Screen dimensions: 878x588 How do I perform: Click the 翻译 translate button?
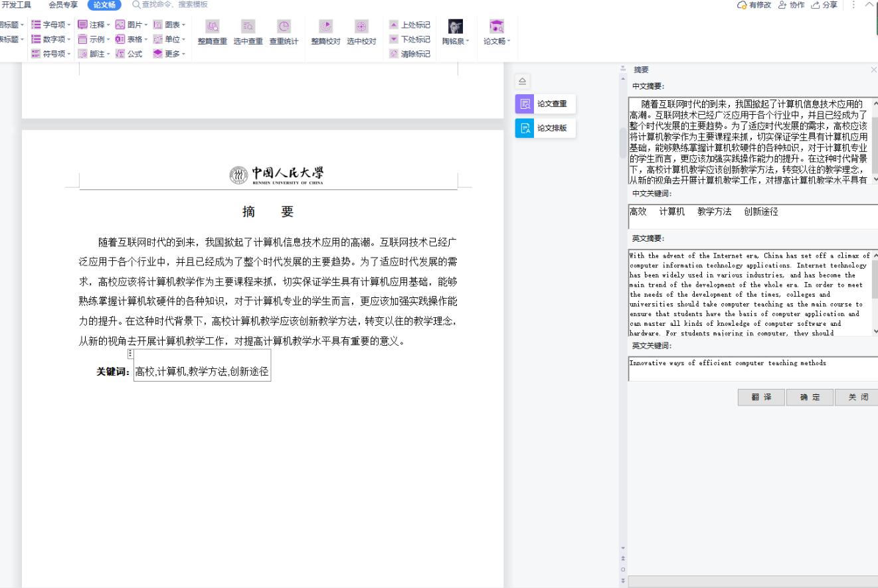(761, 397)
